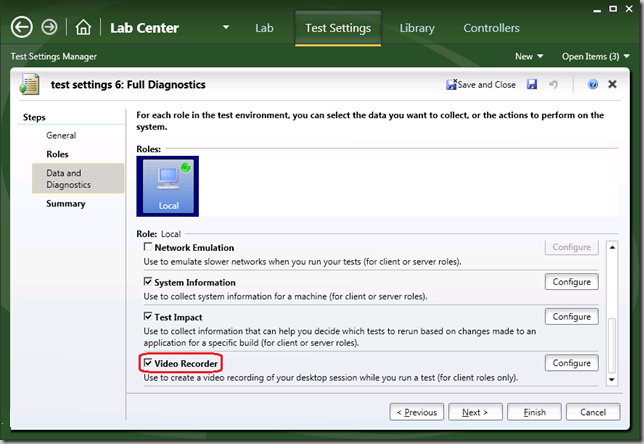Switch to the Lab tab
This screenshot has height=444, width=644.
point(264,28)
